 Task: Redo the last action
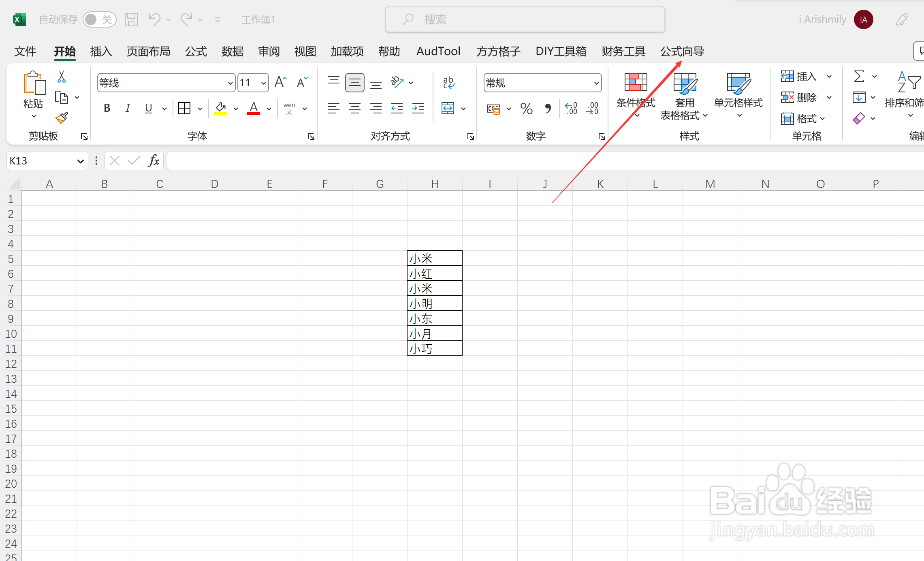point(187,19)
